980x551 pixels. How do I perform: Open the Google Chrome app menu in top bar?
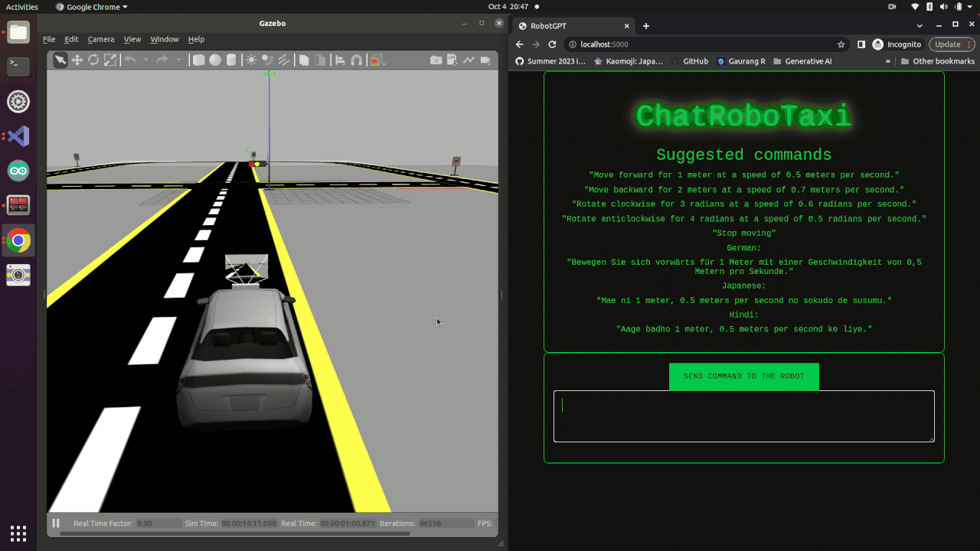point(92,7)
